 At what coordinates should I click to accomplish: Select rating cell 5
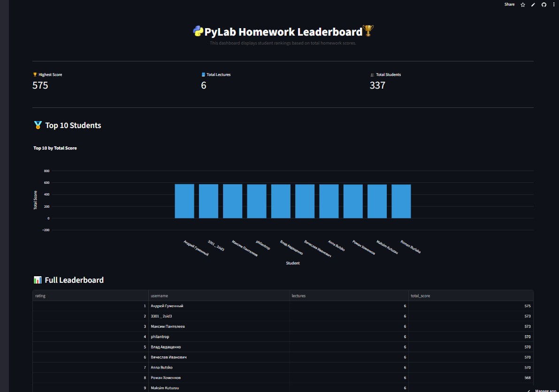point(91,347)
